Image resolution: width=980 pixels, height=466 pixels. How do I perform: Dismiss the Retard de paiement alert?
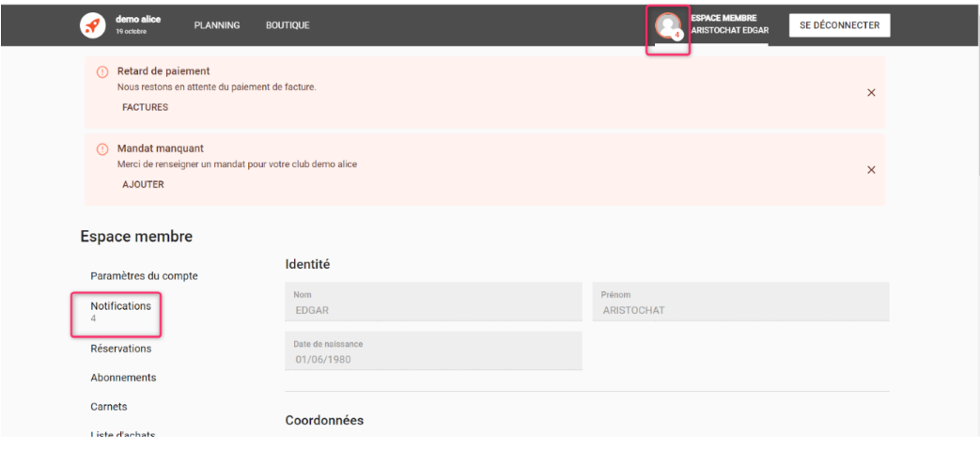[x=871, y=92]
